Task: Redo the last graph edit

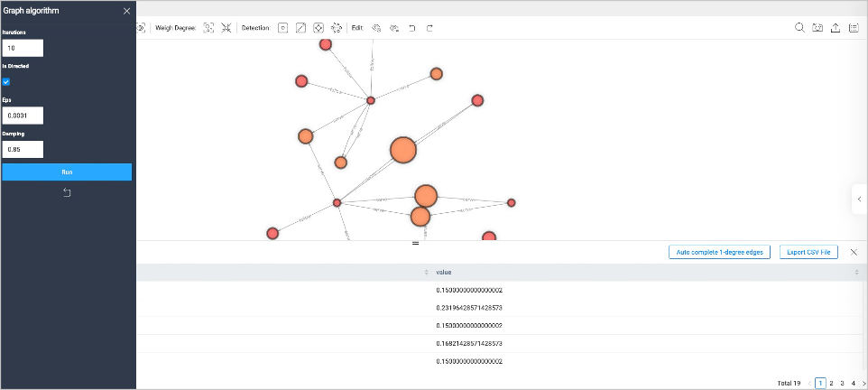Action: 429,28
